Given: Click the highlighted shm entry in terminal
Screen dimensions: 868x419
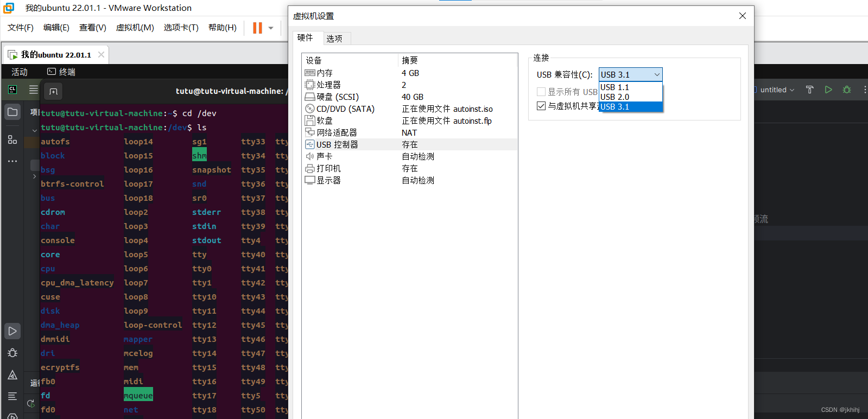Looking at the screenshot, I should 199,156.
